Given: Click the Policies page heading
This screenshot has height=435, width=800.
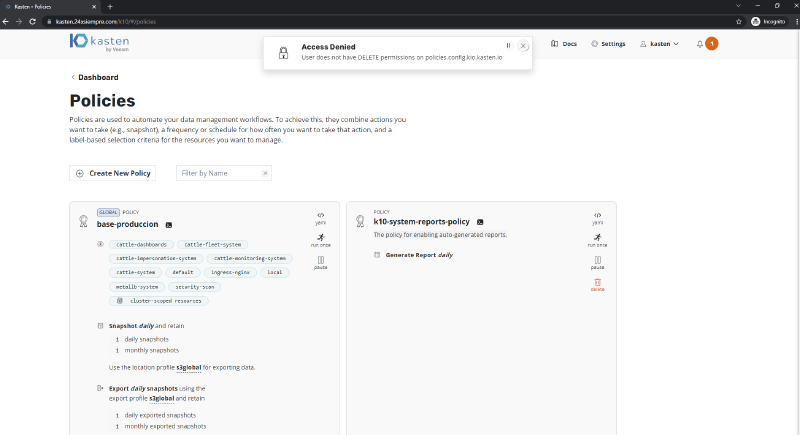Looking at the screenshot, I should pyautogui.click(x=103, y=100).
